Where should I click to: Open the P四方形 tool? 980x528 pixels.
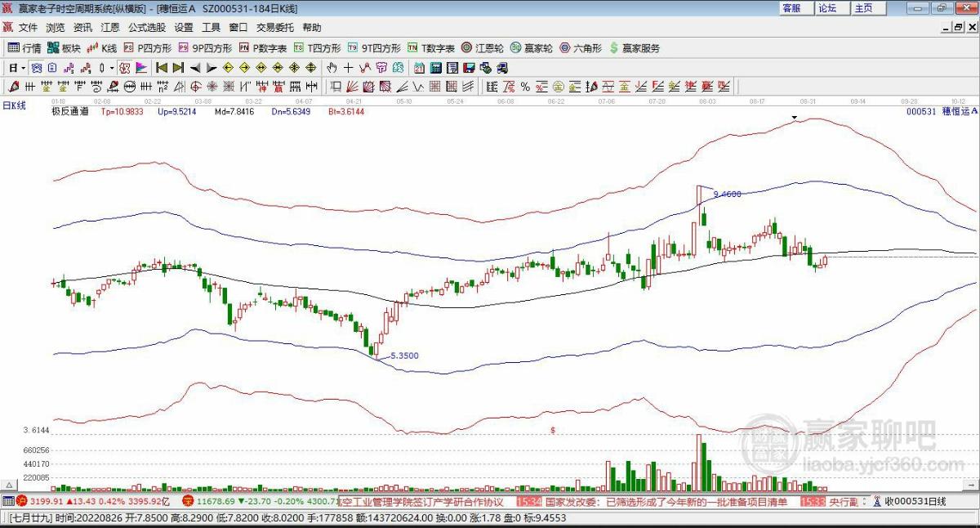(x=147, y=48)
